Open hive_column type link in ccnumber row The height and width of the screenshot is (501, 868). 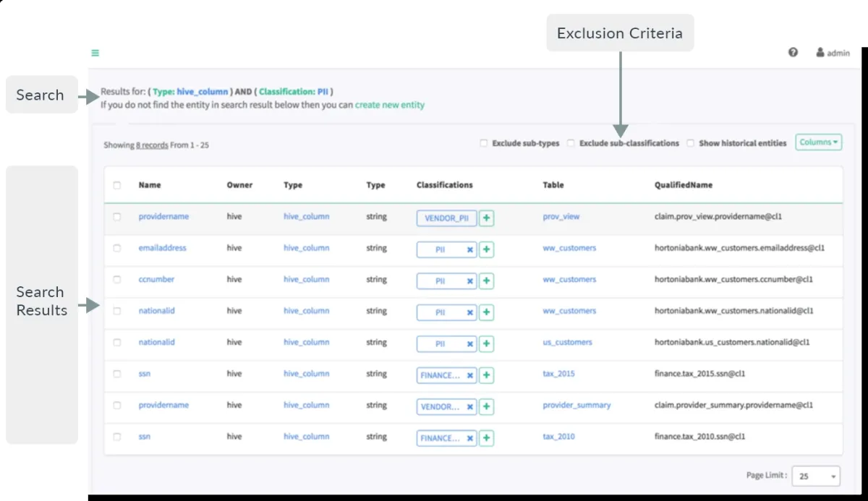pos(306,279)
